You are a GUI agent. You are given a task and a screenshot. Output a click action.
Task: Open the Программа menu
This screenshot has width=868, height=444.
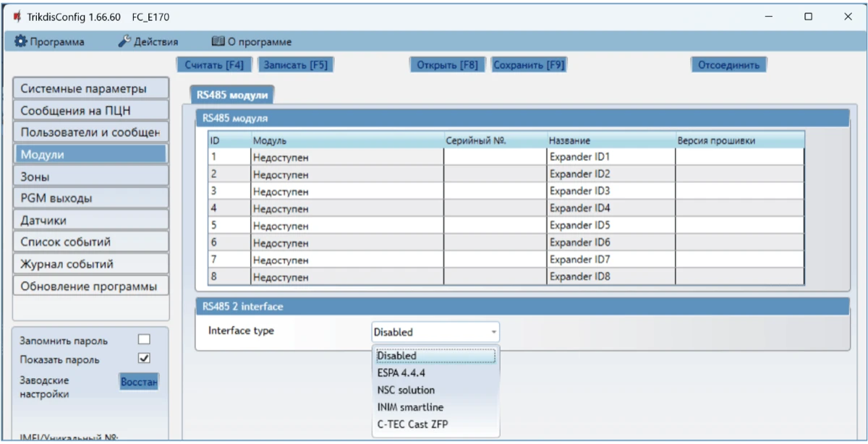click(49, 42)
